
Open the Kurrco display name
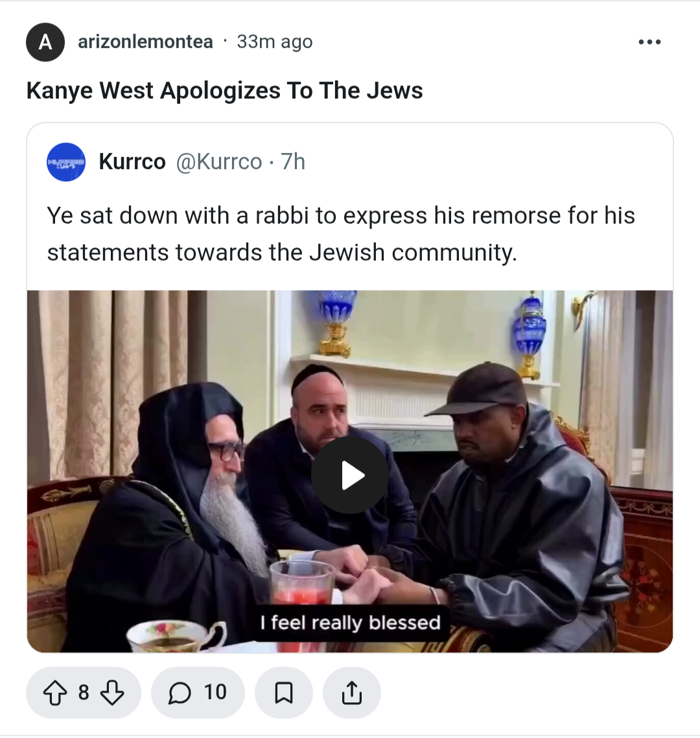tap(132, 162)
